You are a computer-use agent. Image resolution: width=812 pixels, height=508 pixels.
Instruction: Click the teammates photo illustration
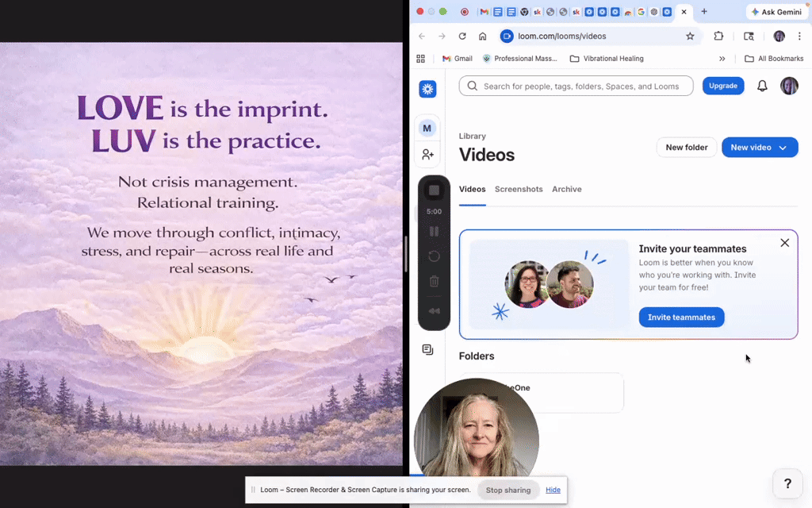[x=549, y=285]
